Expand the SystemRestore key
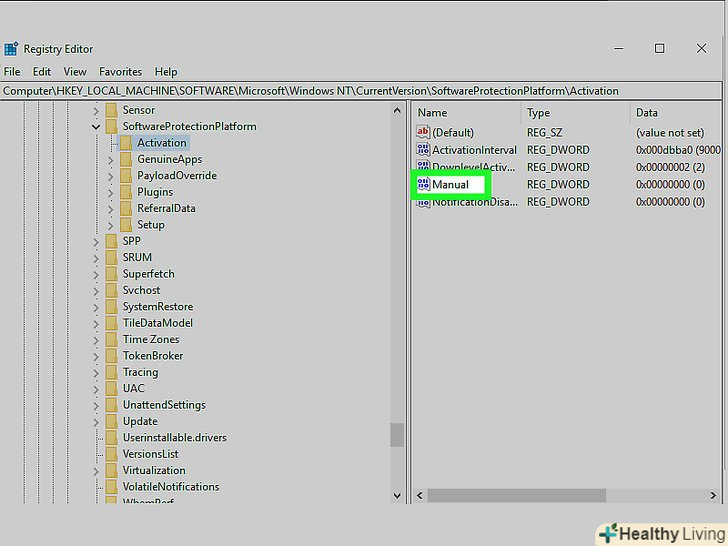The image size is (728, 546). click(96, 307)
